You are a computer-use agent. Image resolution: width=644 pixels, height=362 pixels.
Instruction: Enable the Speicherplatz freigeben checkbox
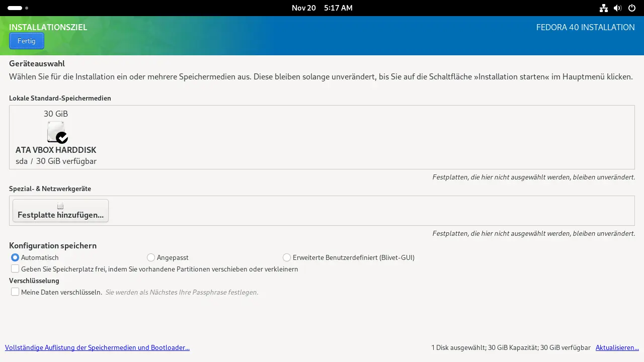15,269
